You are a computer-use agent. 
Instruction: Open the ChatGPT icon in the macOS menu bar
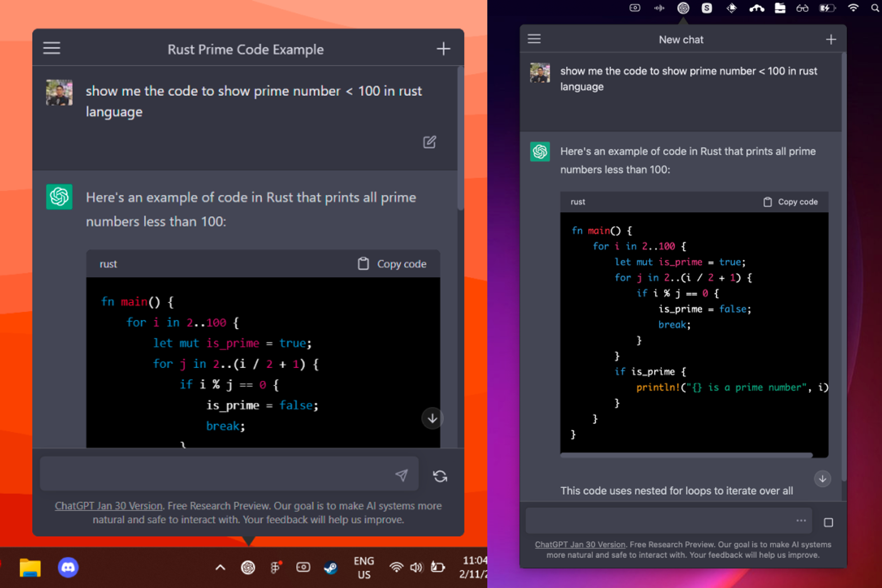coord(683,8)
